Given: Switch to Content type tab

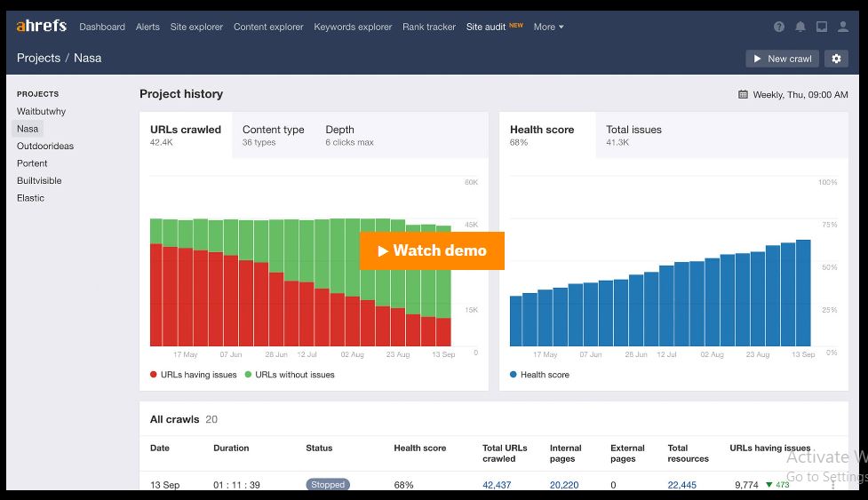Looking at the screenshot, I should tap(274, 135).
